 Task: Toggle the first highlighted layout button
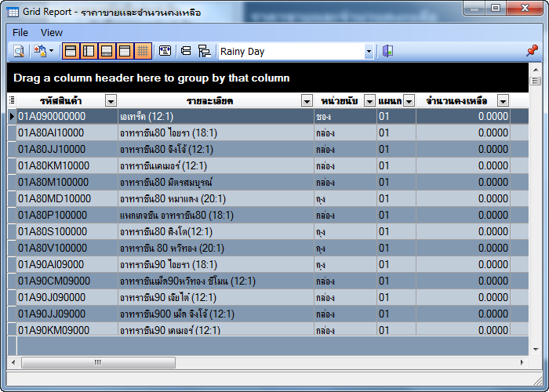click(71, 52)
